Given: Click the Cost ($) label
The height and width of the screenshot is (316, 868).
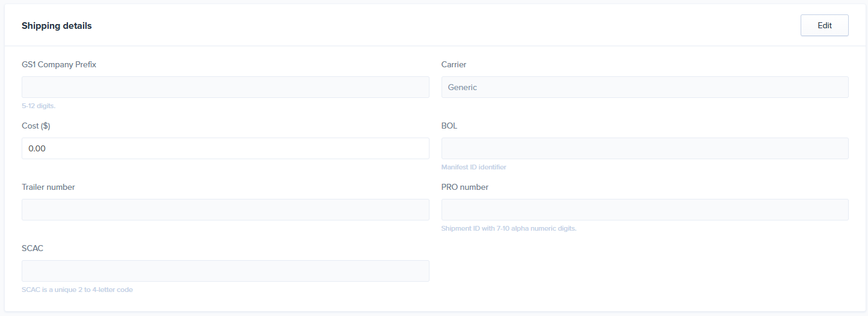Looking at the screenshot, I should click(36, 126).
